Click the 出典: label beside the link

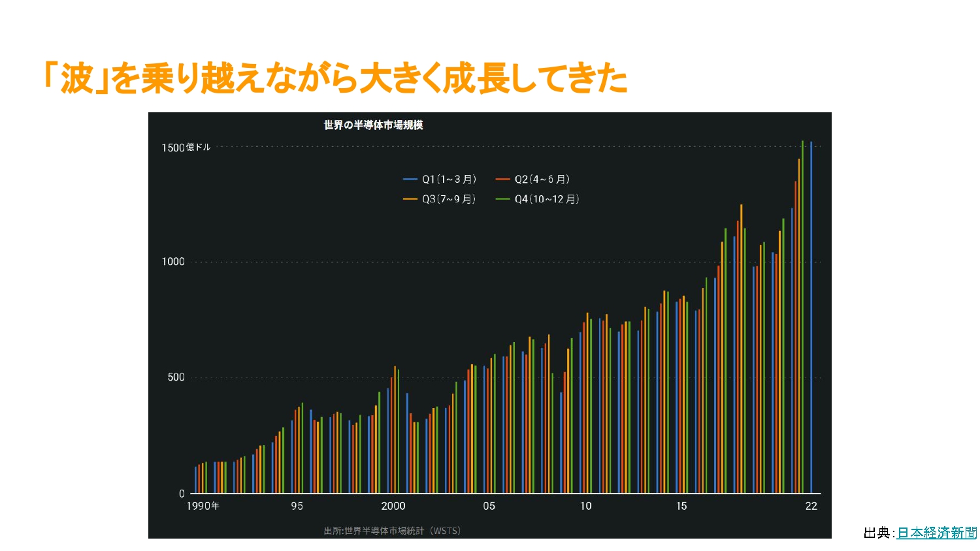point(879,533)
